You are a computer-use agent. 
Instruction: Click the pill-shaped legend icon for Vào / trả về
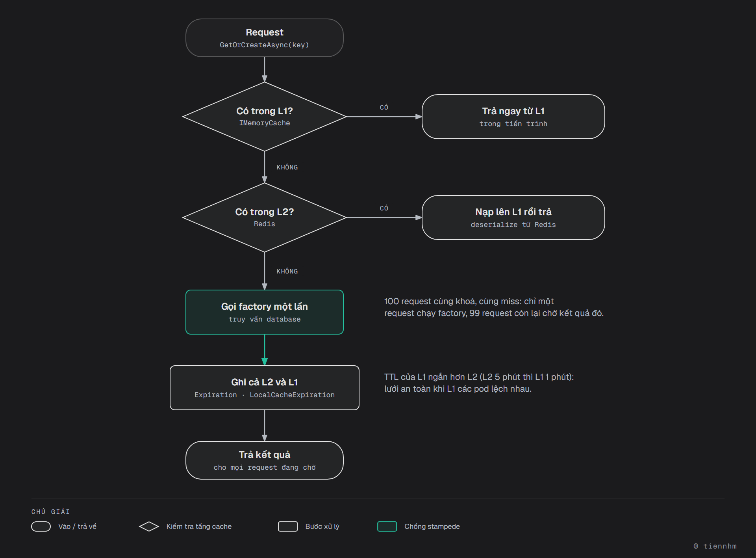point(41,526)
